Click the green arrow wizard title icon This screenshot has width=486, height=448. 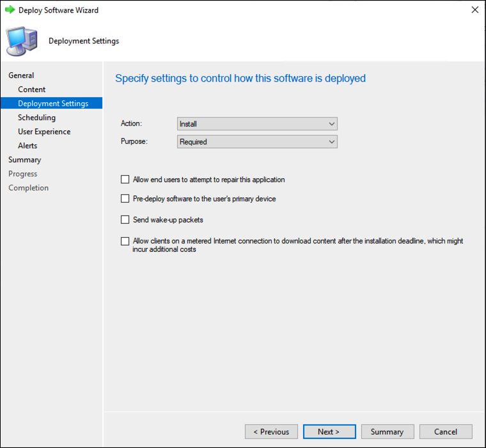pyautogui.click(x=10, y=10)
